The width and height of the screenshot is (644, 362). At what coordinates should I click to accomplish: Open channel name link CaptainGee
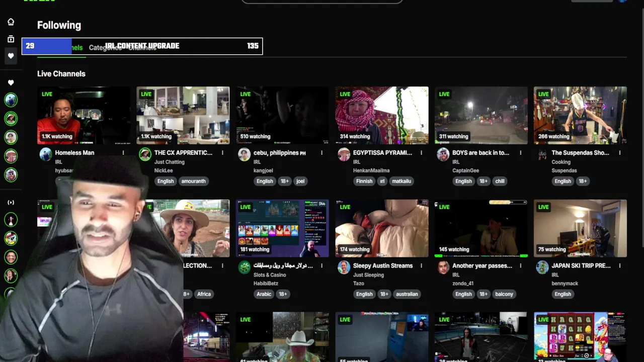click(x=466, y=170)
